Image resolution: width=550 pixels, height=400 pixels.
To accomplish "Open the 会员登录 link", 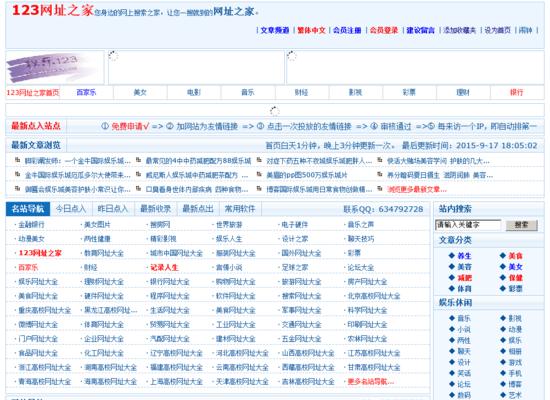I will coord(384,30).
